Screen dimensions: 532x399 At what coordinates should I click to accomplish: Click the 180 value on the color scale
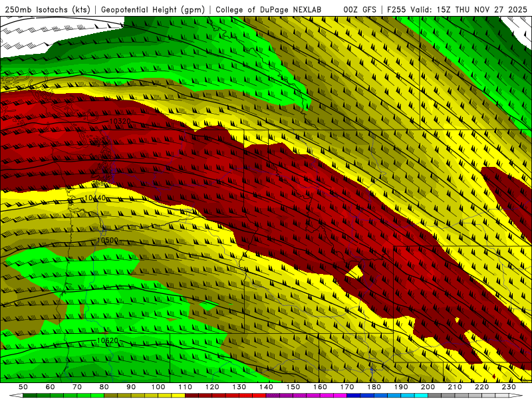click(374, 387)
